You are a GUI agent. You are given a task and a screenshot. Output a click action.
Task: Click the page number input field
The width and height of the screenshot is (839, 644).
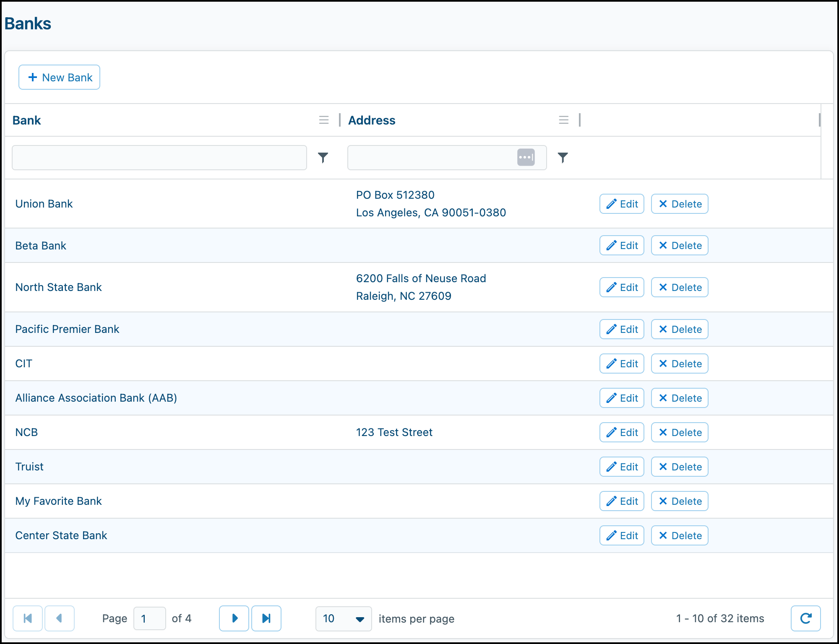[x=150, y=618]
